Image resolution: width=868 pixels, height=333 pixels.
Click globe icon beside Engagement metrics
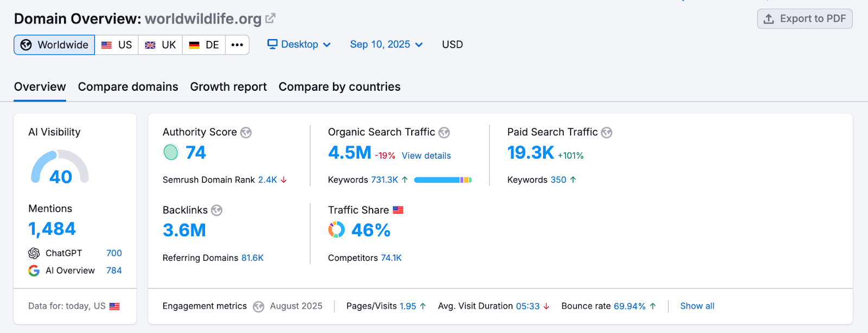258,306
